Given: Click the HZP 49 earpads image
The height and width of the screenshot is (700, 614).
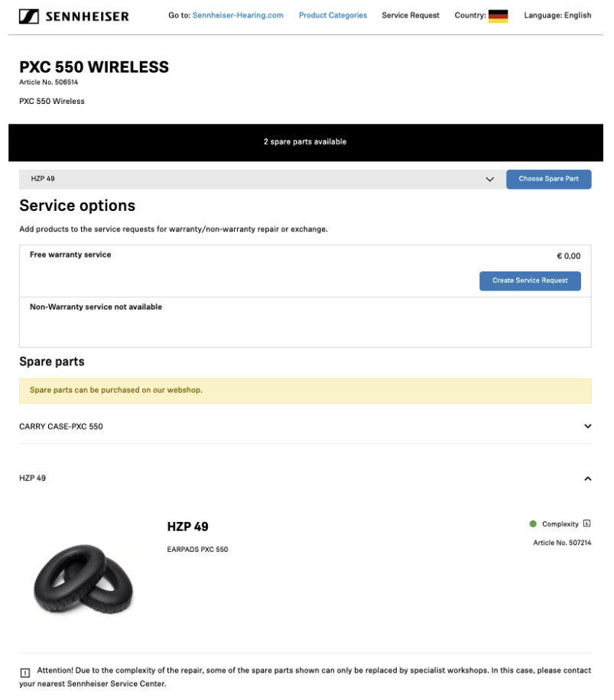Looking at the screenshot, I should (x=83, y=578).
